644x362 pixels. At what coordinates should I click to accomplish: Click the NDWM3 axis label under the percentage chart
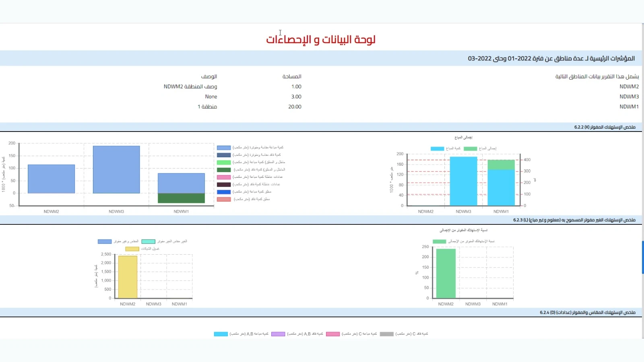point(473,304)
